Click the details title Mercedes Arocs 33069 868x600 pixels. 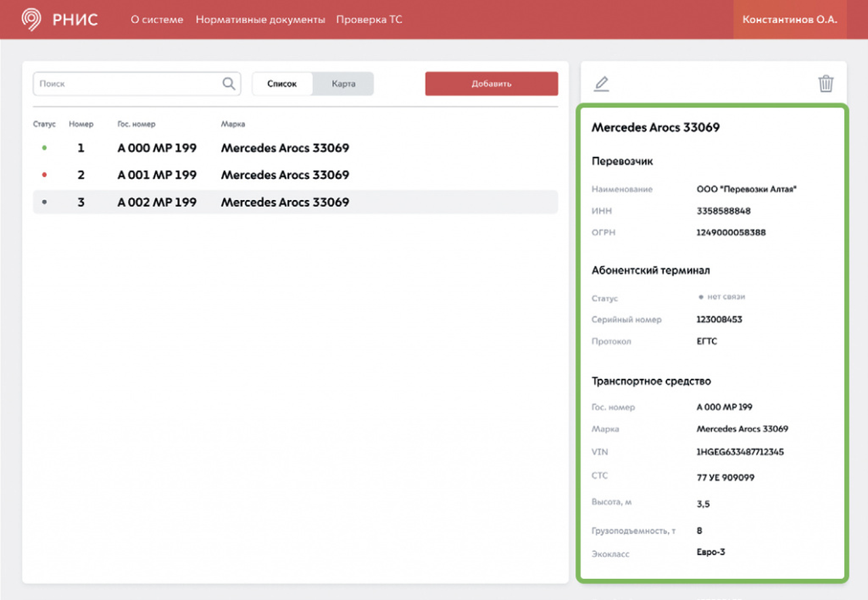[x=656, y=127]
